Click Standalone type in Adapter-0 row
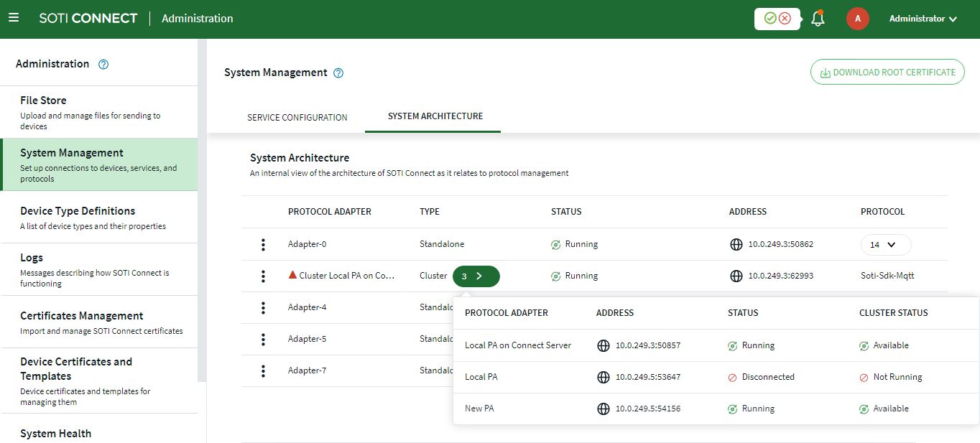The height and width of the screenshot is (443, 980). tap(442, 244)
